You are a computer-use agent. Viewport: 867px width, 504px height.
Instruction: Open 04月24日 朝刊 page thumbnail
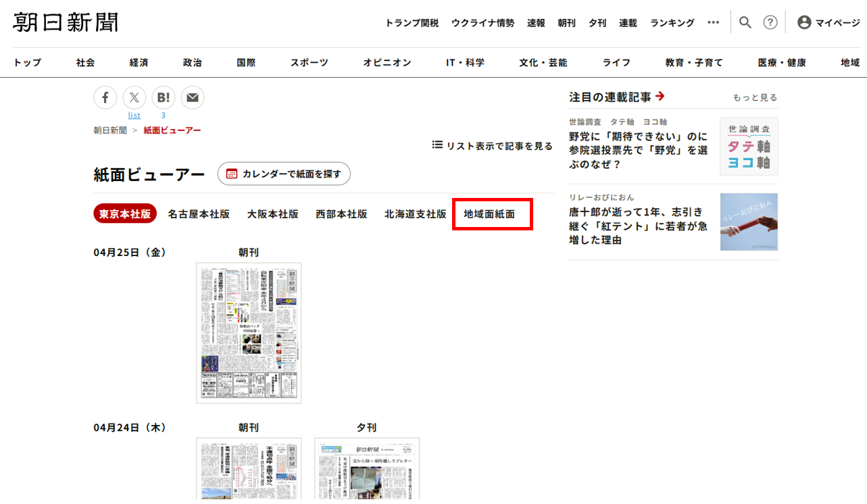pyautogui.click(x=249, y=469)
